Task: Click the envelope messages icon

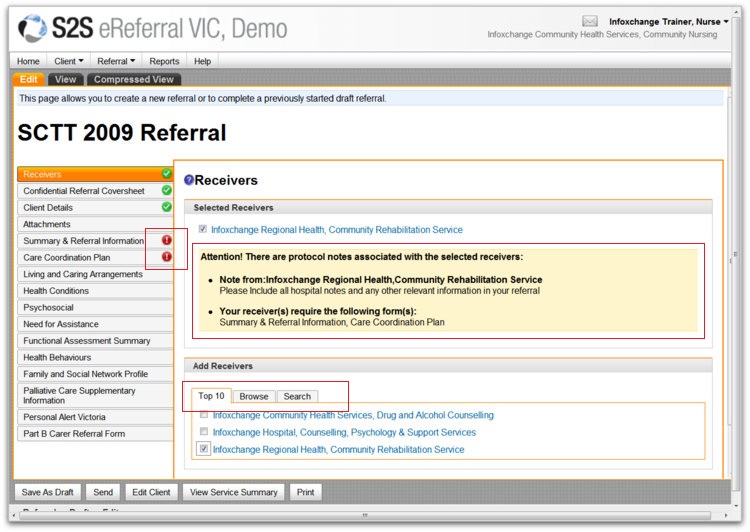Action: coord(590,21)
